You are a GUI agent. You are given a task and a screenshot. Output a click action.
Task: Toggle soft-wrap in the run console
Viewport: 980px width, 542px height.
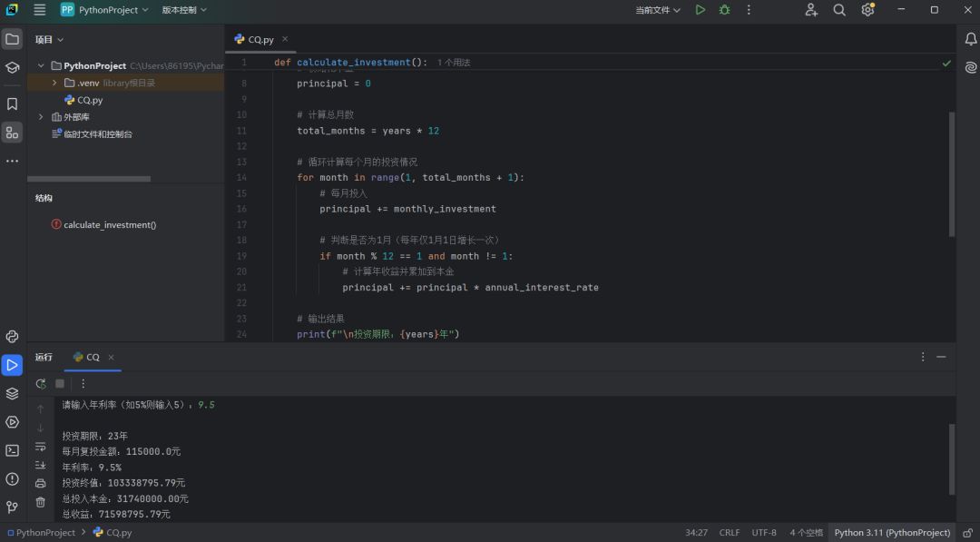[41, 447]
